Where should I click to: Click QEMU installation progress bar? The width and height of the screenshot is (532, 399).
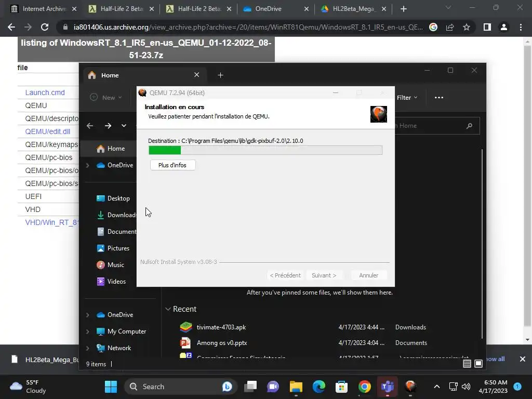coord(265,150)
